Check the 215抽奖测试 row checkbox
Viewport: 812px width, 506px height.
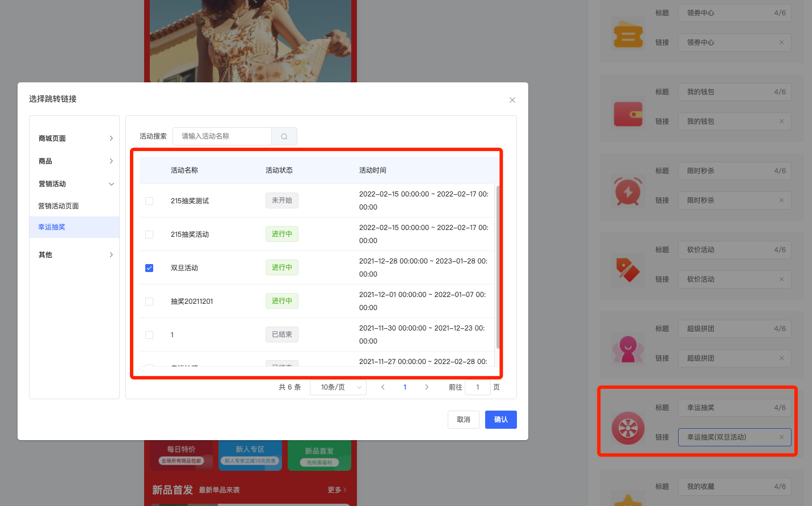coord(149,201)
